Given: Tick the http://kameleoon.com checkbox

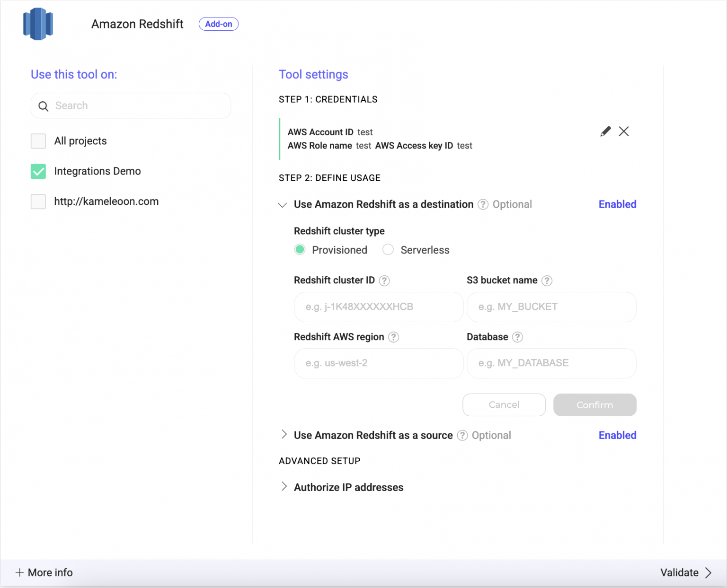Looking at the screenshot, I should [38, 202].
